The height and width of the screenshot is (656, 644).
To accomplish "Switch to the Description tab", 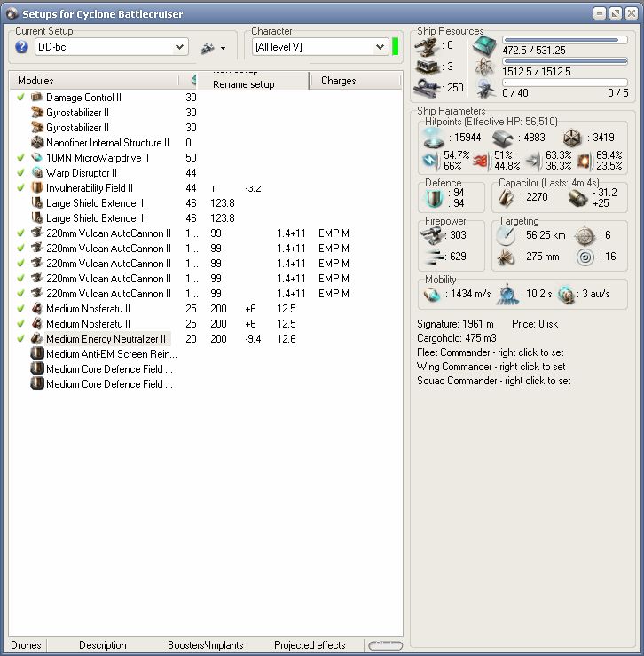I will pyautogui.click(x=103, y=645).
